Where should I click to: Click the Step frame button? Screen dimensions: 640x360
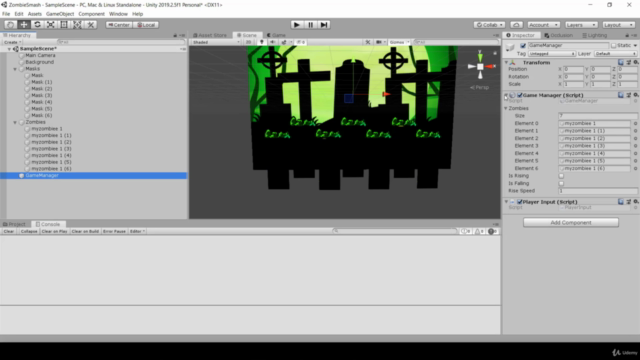324,25
